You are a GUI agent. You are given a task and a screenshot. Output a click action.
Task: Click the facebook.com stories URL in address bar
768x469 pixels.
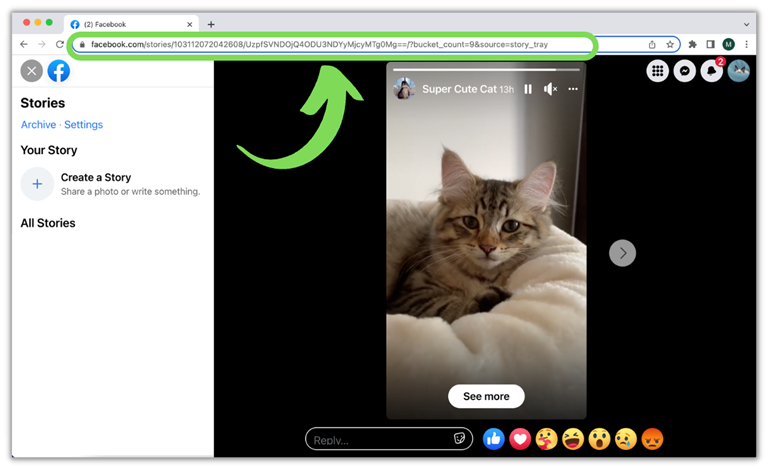click(x=319, y=45)
